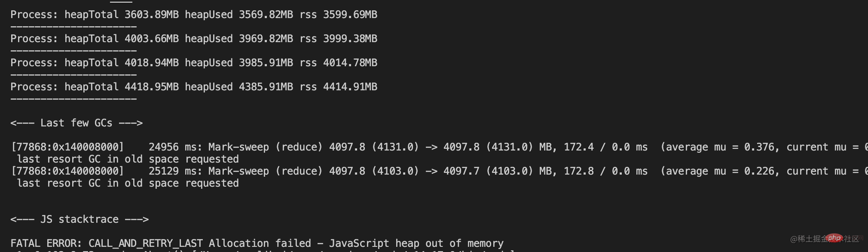
Task: Click the heapTotal 3603.89MB process line
Action: [194, 15]
